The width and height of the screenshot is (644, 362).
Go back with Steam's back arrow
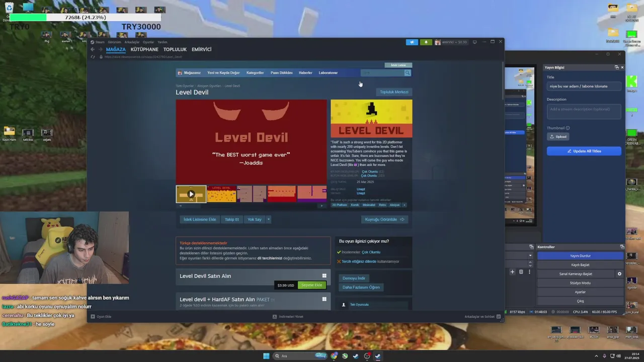(x=92, y=49)
